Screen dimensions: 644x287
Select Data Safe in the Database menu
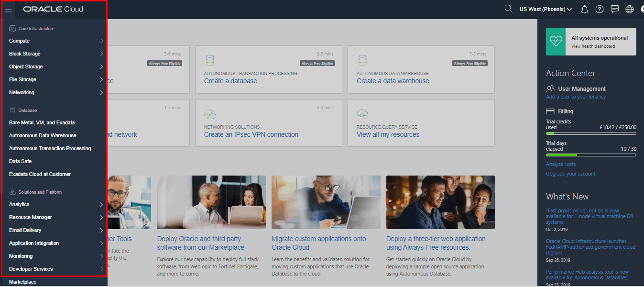click(20, 162)
